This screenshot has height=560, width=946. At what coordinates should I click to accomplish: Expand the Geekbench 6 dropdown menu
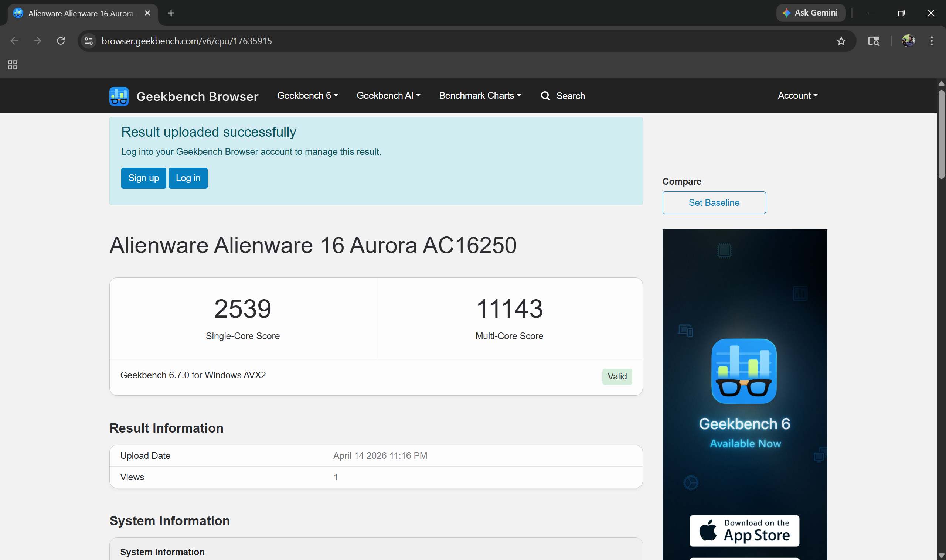pyautogui.click(x=307, y=96)
